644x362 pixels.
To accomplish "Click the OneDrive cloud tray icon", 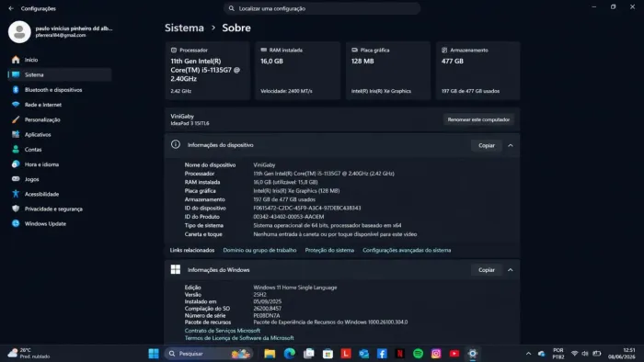I will [541, 354].
